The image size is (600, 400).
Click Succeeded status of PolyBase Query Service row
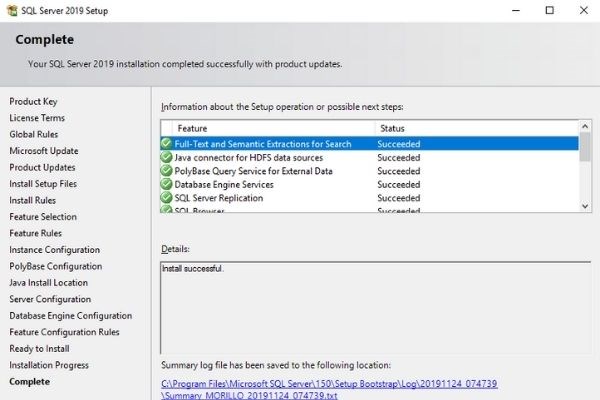(399, 171)
